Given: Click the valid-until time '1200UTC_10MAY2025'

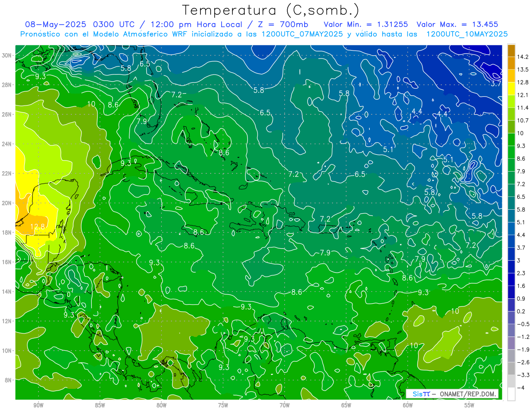Looking at the screenshot, I should 467,34.
